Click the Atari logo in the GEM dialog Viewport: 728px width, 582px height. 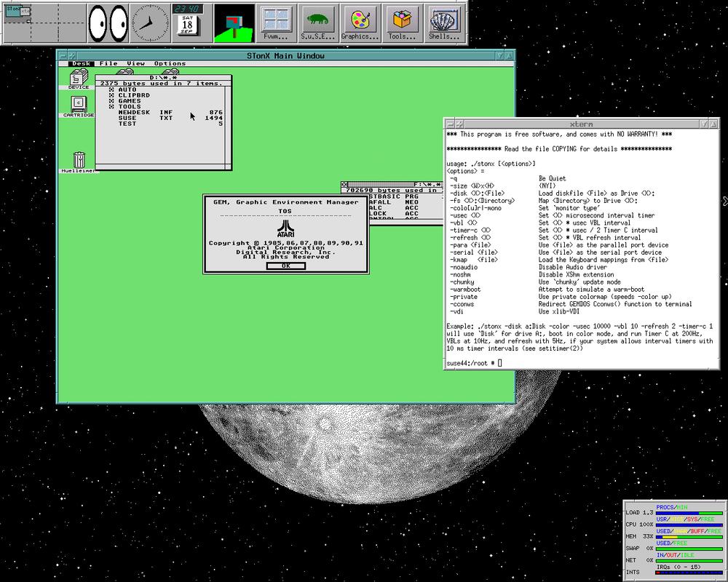coord(285,228)
